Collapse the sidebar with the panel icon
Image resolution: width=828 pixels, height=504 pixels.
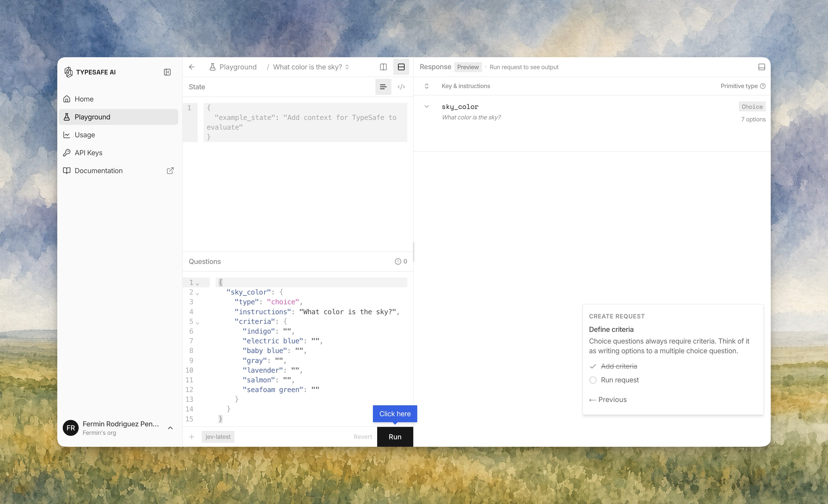click(167, 72)
